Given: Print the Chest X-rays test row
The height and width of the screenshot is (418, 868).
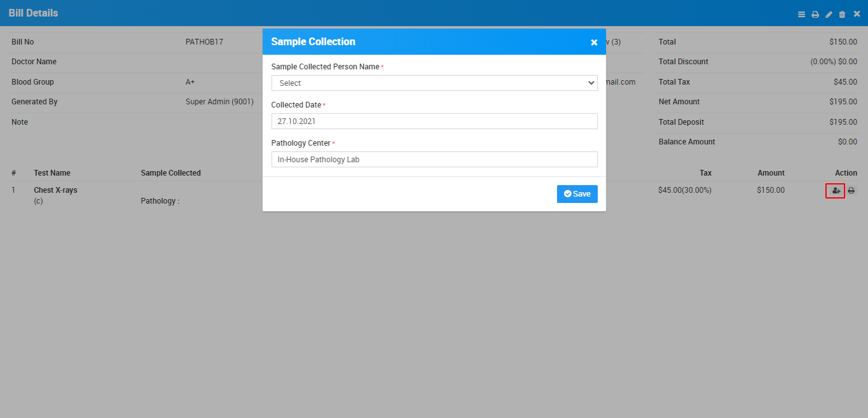Looking at the screenshot, I should [x=851, y=191].
